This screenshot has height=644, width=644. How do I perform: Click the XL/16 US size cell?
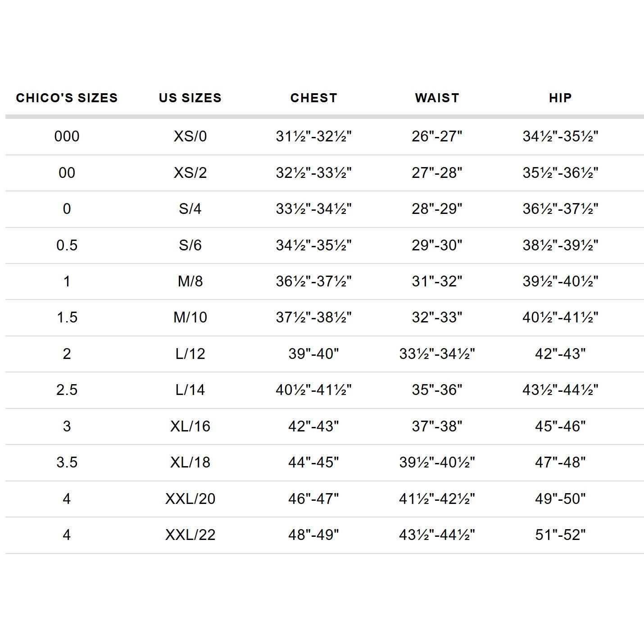[190, 426]
